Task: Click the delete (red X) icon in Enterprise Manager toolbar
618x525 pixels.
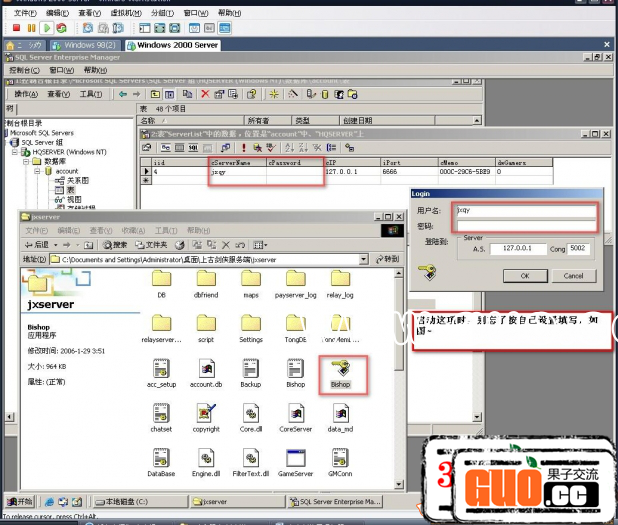Action: pos(205,94)
